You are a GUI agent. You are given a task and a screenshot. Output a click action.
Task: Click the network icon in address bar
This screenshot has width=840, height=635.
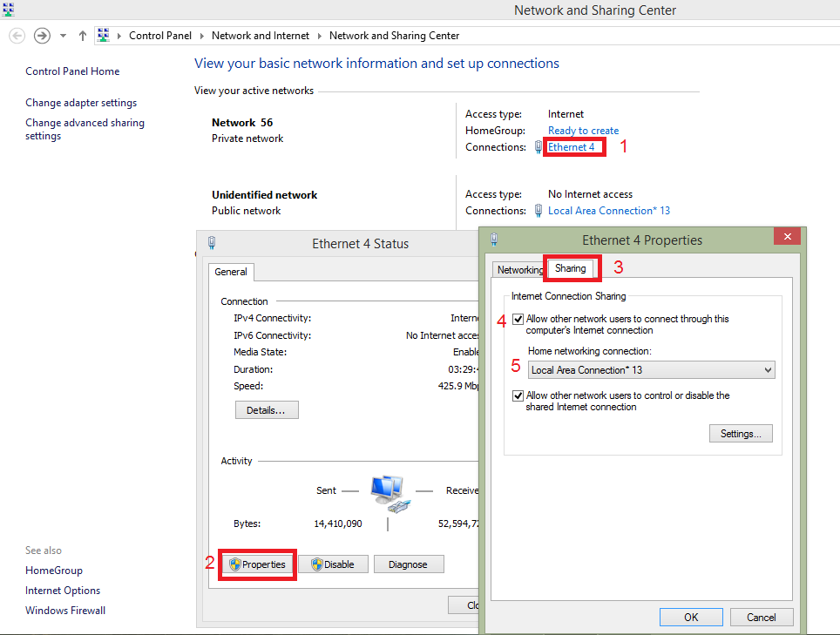tap(104, 36)
